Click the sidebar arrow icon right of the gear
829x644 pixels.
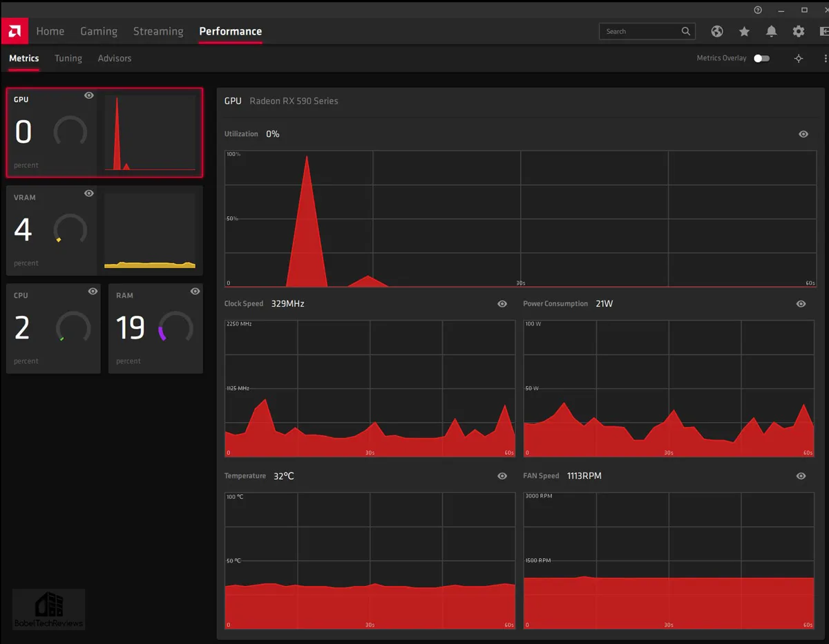[x=824, y=31]
